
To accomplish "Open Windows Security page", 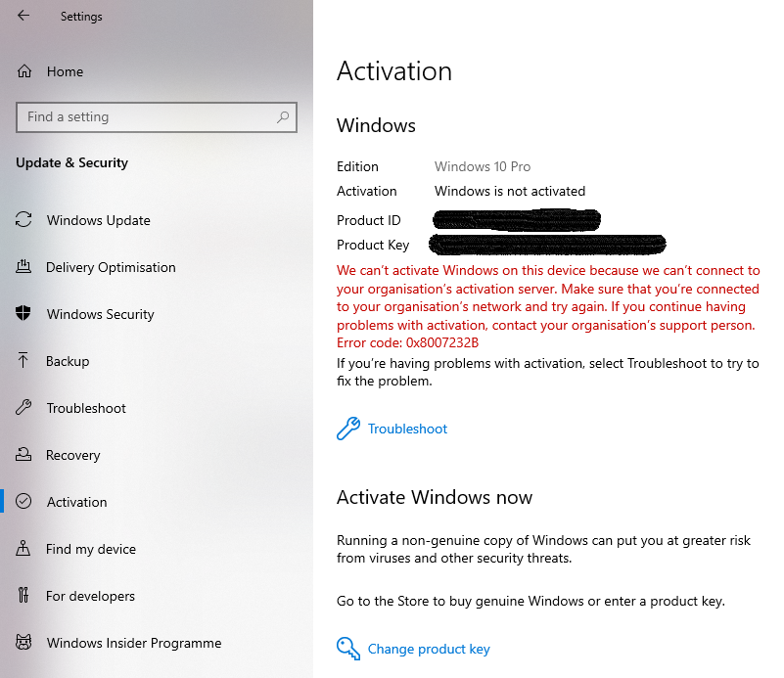I will coord(100,314).
